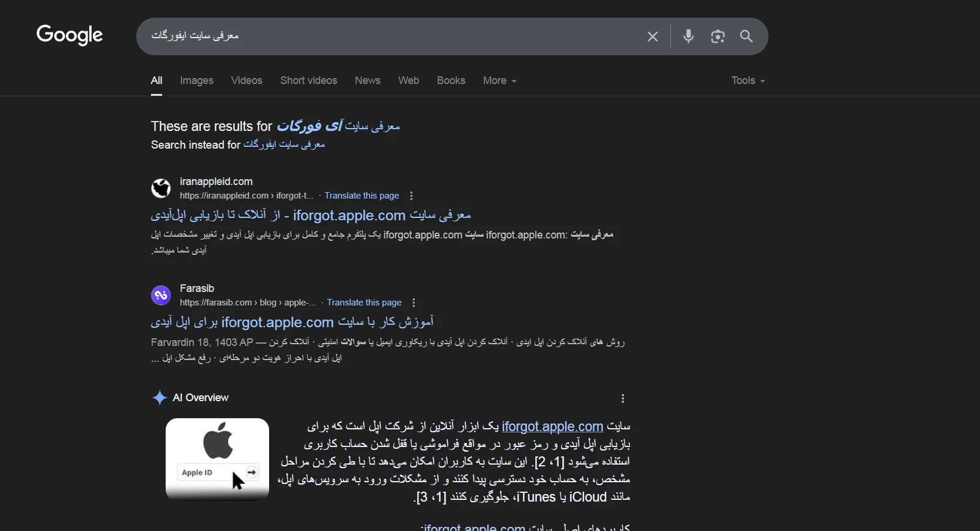Open the iranappleid.com result options menu
The height and width of the screenshot is (531, 980).
point(411,196)
